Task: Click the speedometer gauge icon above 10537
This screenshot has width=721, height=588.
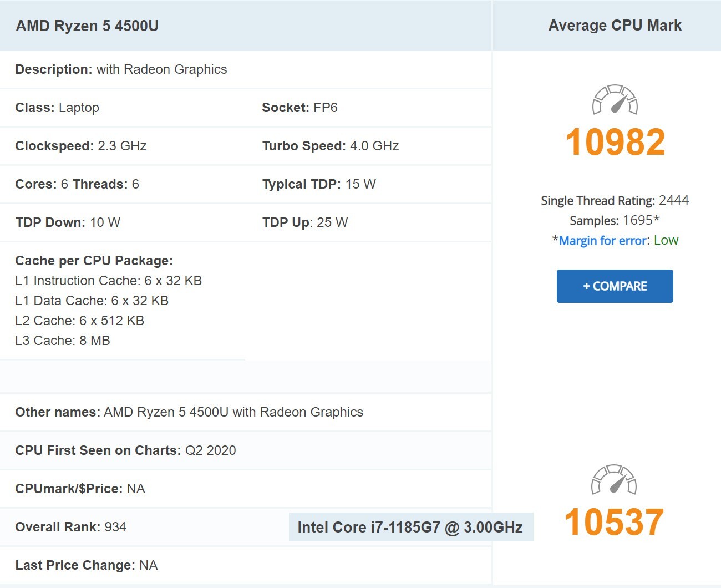Action: (x=614, y=479)
